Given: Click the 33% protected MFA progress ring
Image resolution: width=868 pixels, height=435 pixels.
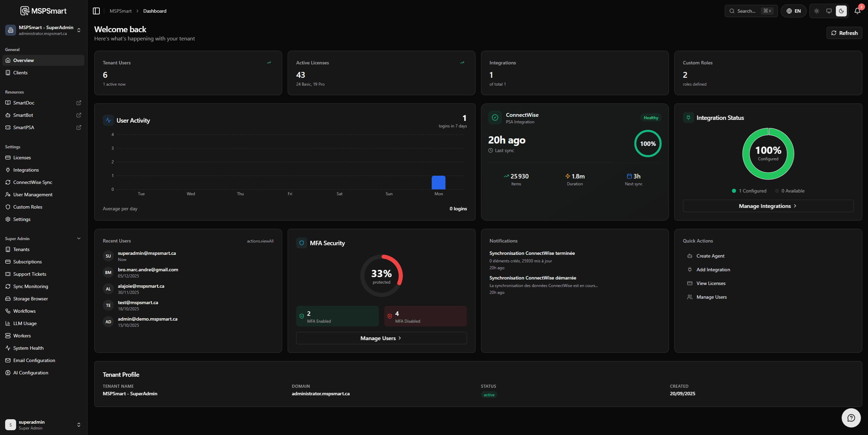Looking at the screenshot, I should tap(381, 275).
